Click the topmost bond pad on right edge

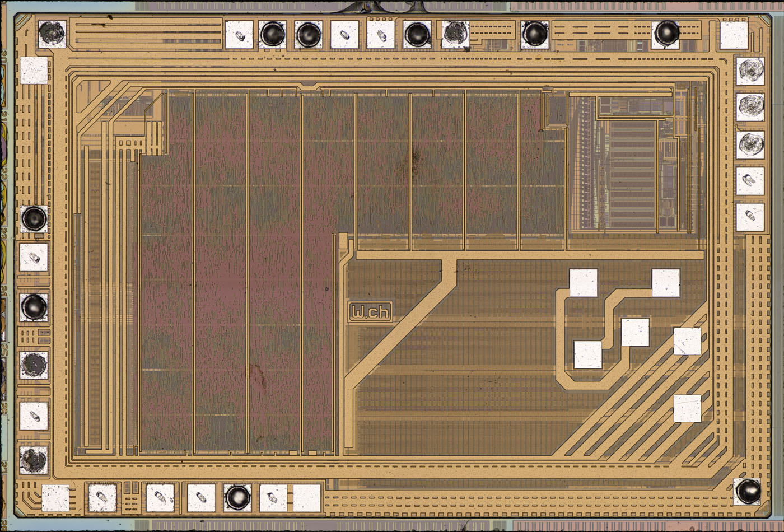pos(750,71)
